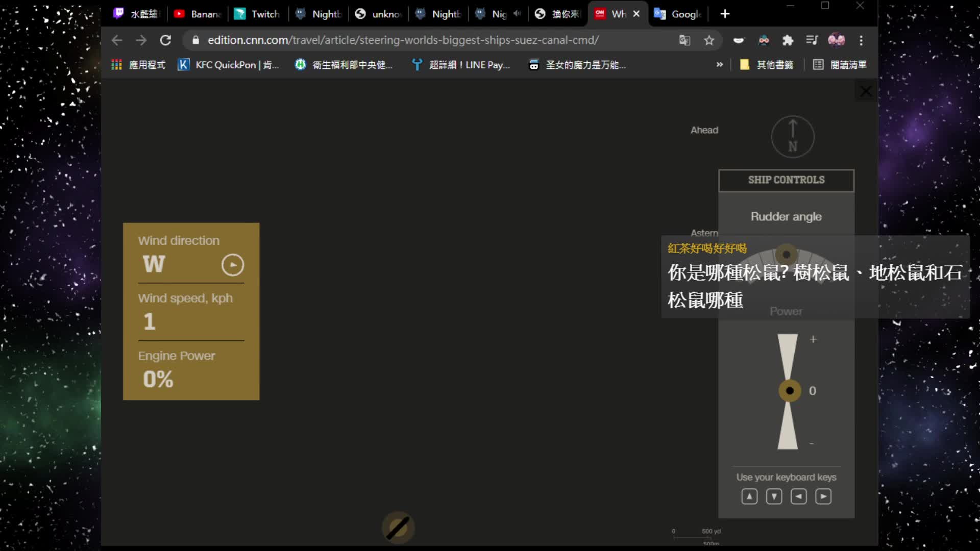Open the 閱讀清單 reading list

(x=840, y=65)
